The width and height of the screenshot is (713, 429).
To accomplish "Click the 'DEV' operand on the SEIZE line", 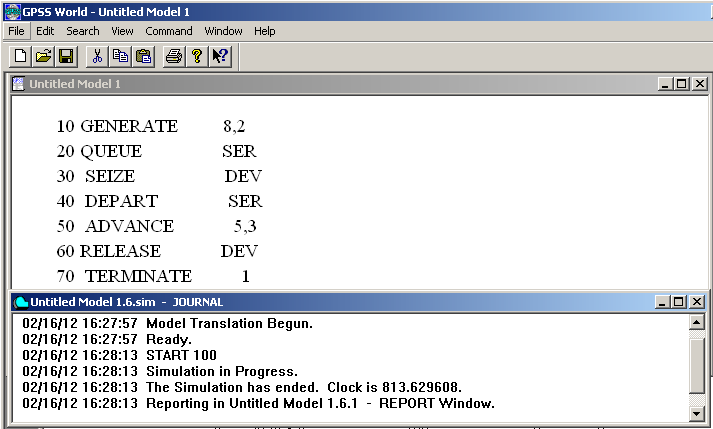I will (x=243, y=176).
